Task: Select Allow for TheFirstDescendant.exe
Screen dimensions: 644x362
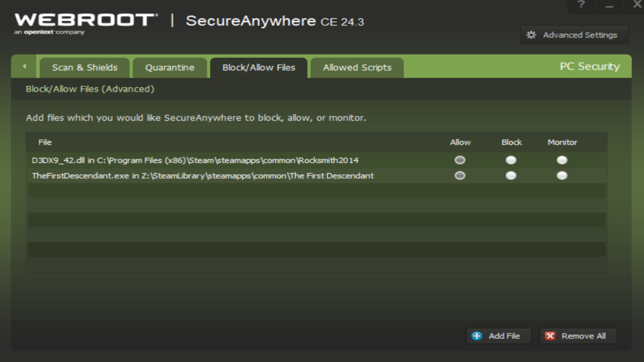Action: [460, 175]
